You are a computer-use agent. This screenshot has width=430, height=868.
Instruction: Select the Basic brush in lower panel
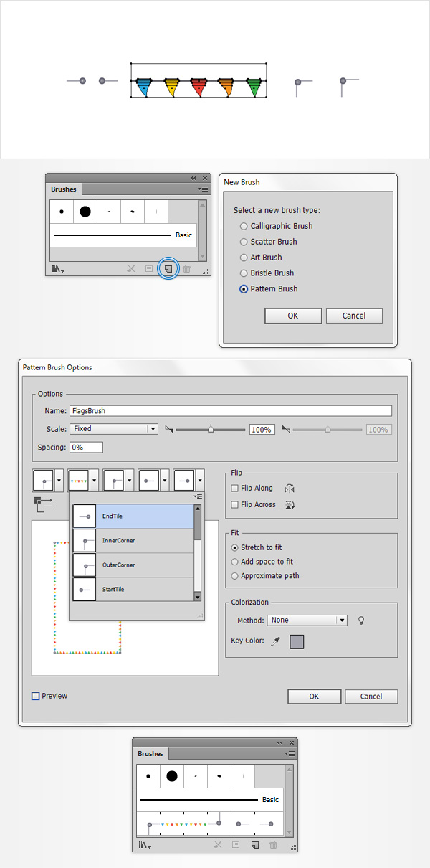click(210, 799)
